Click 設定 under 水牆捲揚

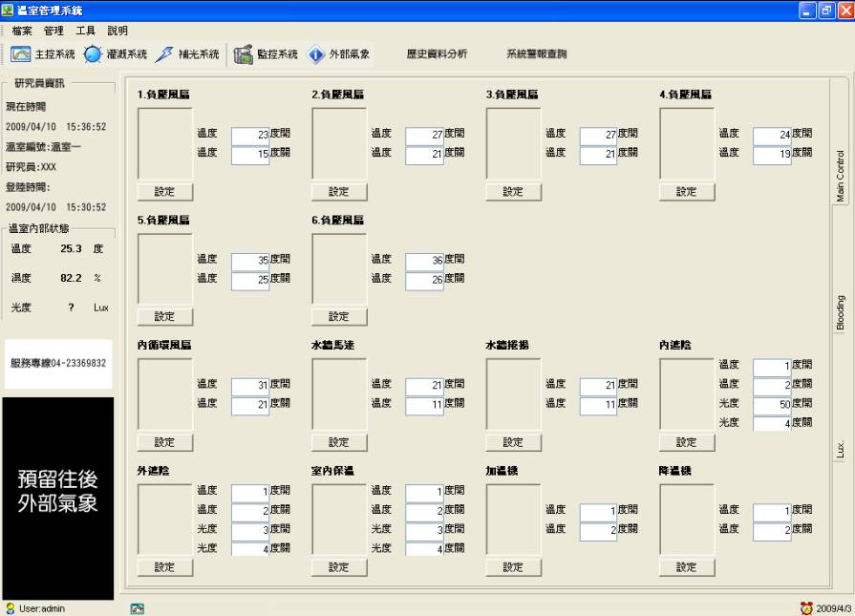tap(513, 442)
